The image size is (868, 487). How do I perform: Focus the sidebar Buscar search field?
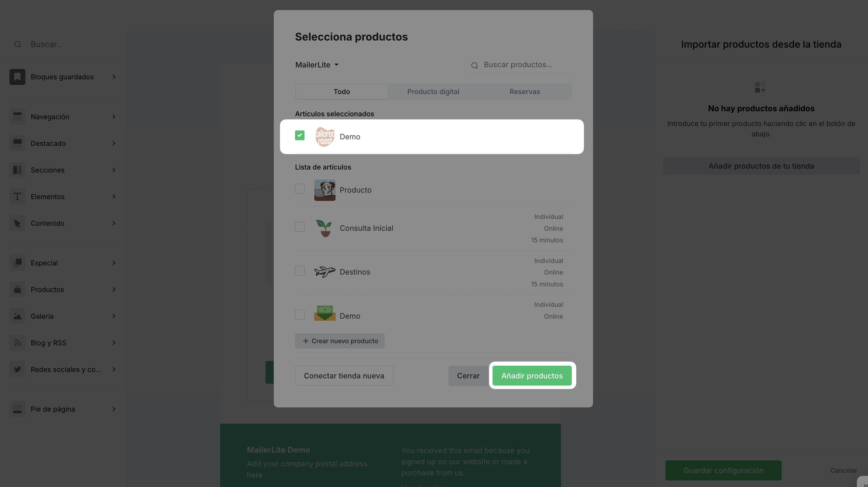(63, 44)
